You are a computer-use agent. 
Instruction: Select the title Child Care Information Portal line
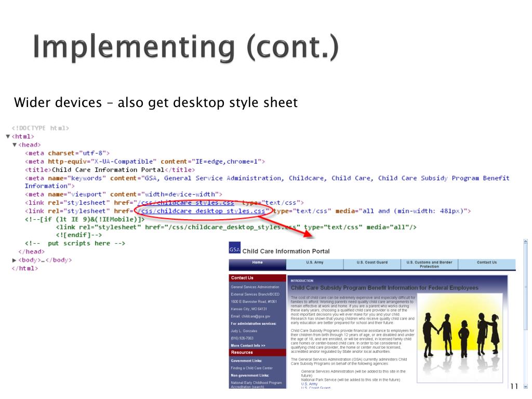pos(110,170)
